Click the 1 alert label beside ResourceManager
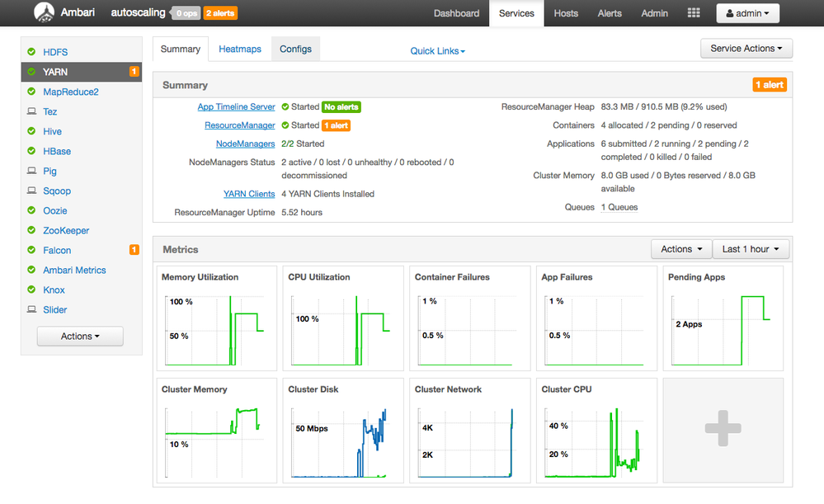Image resolution: width=824 pixels, height=504 pixels. point(336,125)
